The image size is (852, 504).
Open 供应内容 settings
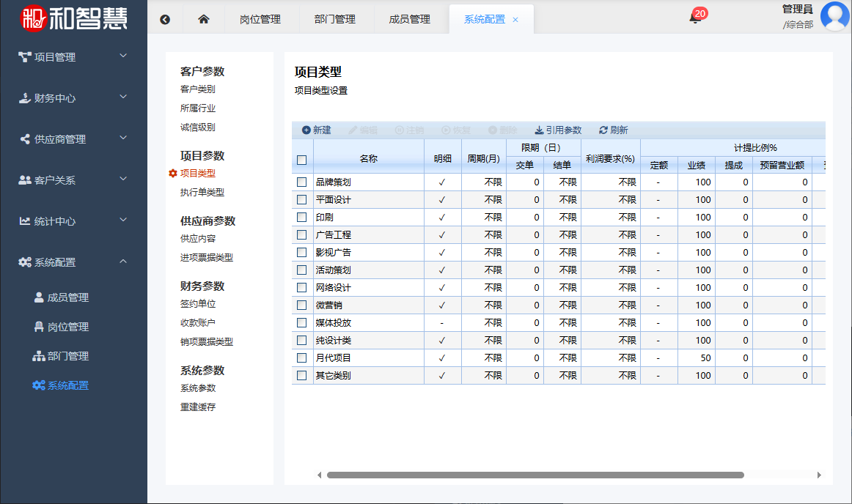pyautogui.click(x=198, y=238)
